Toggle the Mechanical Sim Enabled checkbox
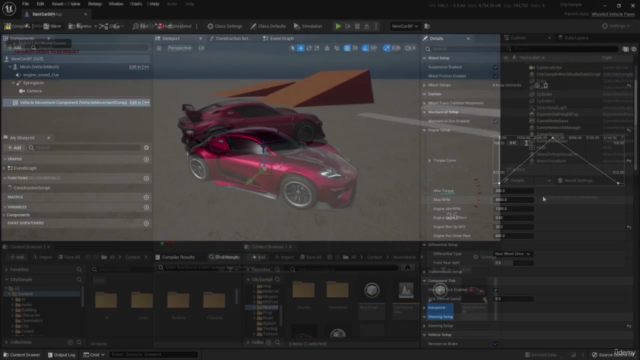 [x=496, y=121]
